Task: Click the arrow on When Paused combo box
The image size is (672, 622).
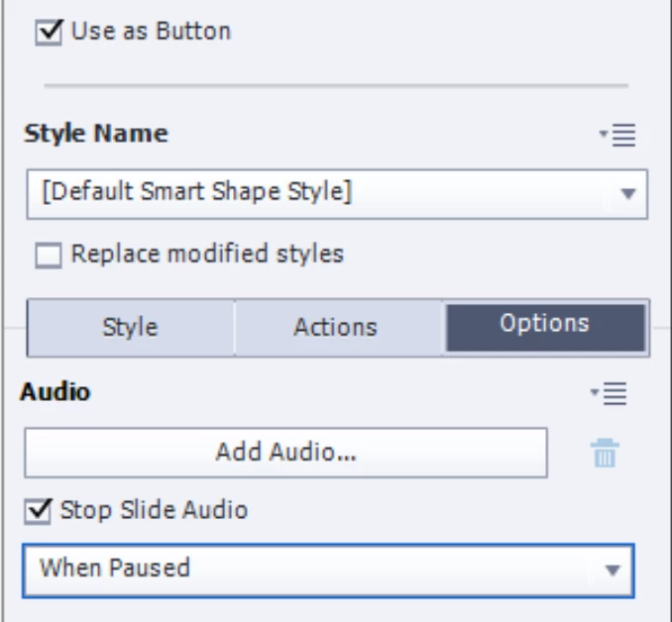Action: [613, 570]
